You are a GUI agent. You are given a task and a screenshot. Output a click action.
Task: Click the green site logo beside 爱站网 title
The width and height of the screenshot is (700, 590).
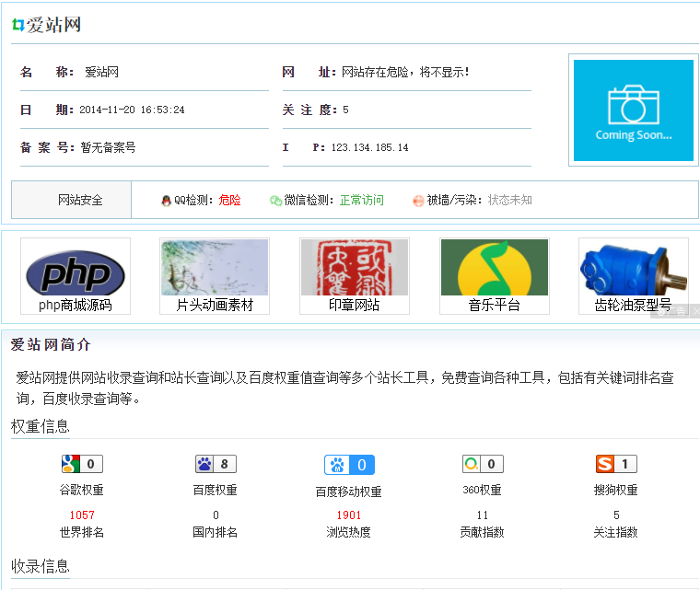17,25
